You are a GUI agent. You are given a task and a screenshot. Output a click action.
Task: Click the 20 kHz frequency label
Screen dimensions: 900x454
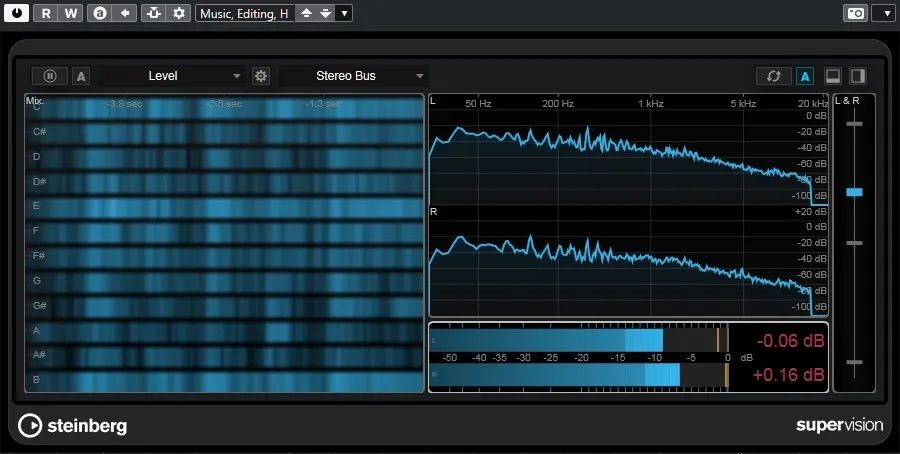tap(813, 104)
